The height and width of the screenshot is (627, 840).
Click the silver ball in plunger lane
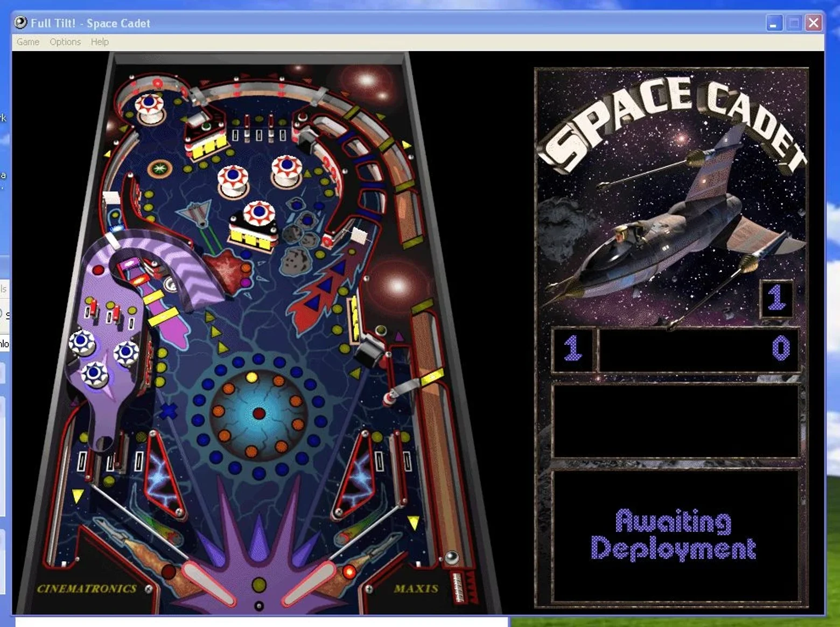tap(451, 558)
